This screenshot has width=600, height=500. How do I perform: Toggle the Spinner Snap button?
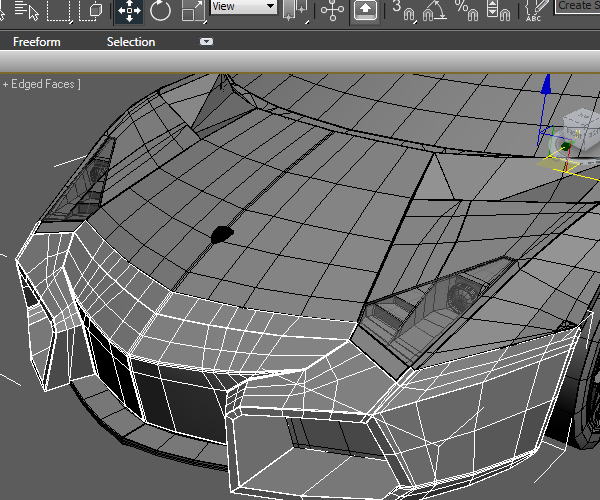pos(499,11)
